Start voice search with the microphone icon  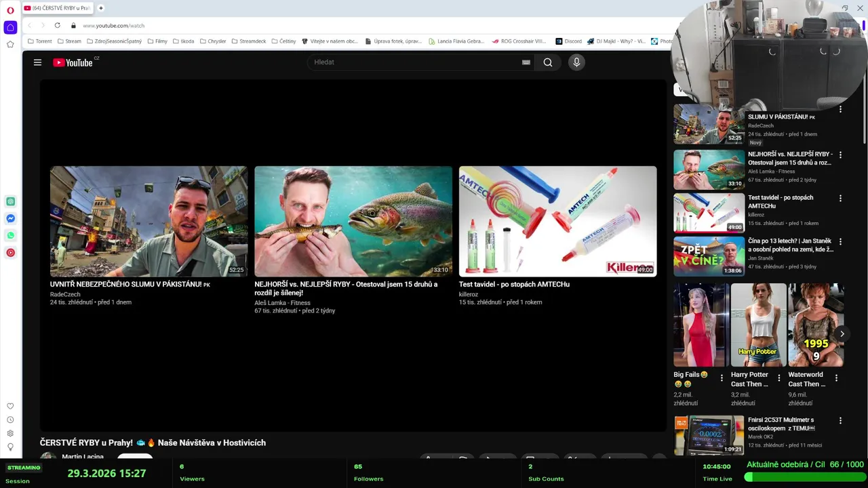click(x=576, y=62)
